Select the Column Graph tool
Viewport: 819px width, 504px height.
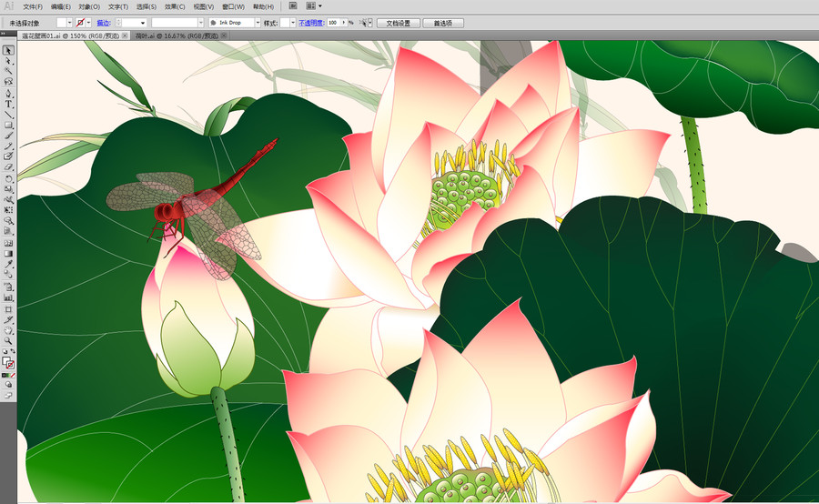(x=8, y=297)
